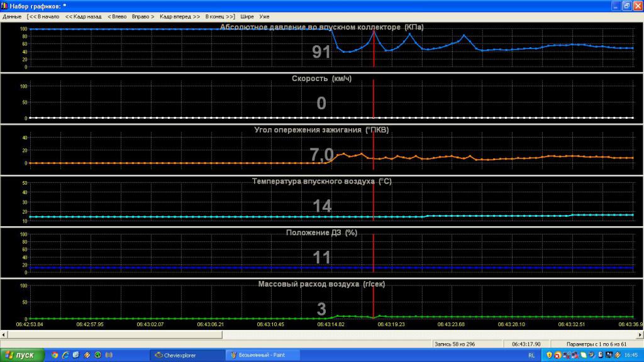Launch Google Chrome from quick launch
Viewport: 644px width, 362px height.
[x=55, y=355]
